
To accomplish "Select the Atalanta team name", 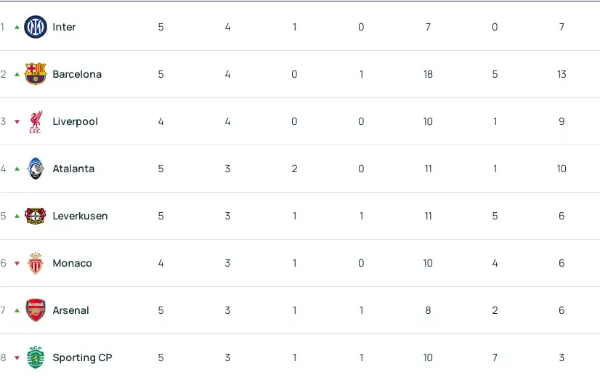I will click(73, 169).
